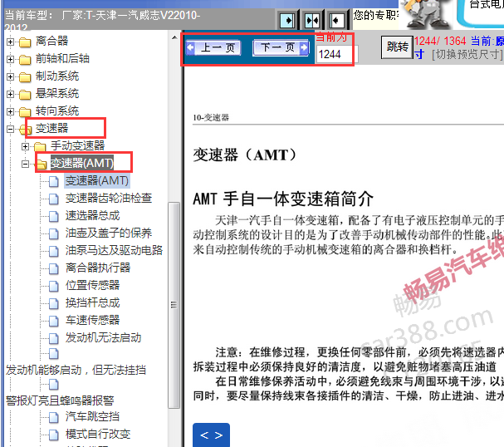Open 离合器执行器 document
Viewport: 504px width, 447px height.
click(x=98, y=268)
